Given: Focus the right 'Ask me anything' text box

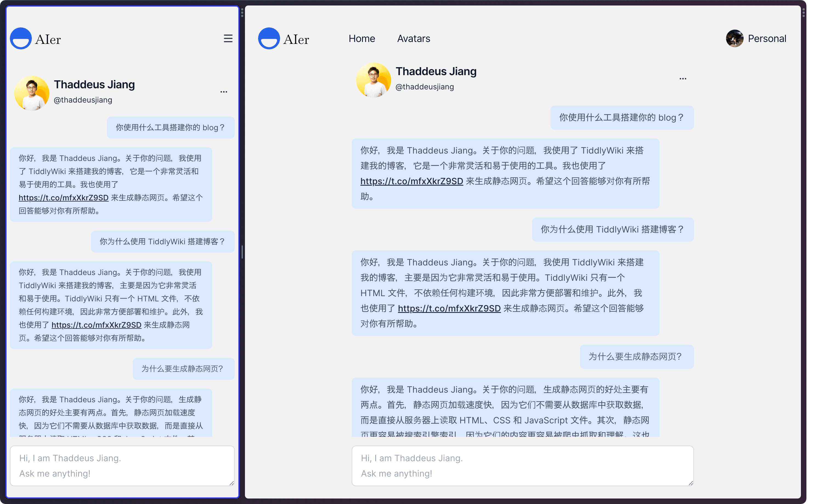Looking at the screenshot, I should [522, 466].
